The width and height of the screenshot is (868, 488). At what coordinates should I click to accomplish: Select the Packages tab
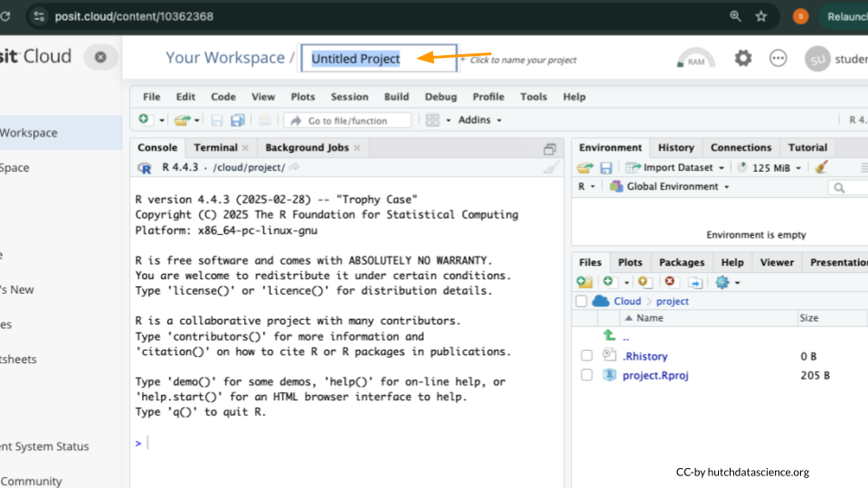click(682, 262)
